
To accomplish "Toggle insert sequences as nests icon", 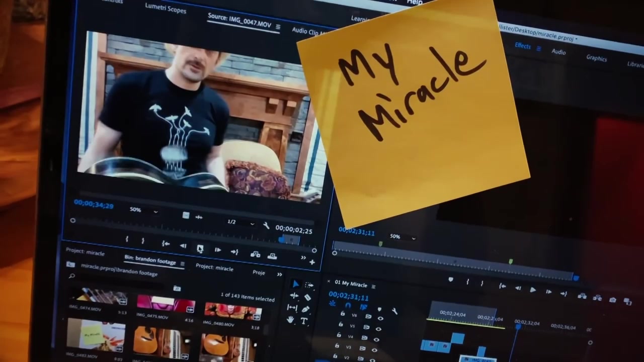I will click(x=332, y=303).
